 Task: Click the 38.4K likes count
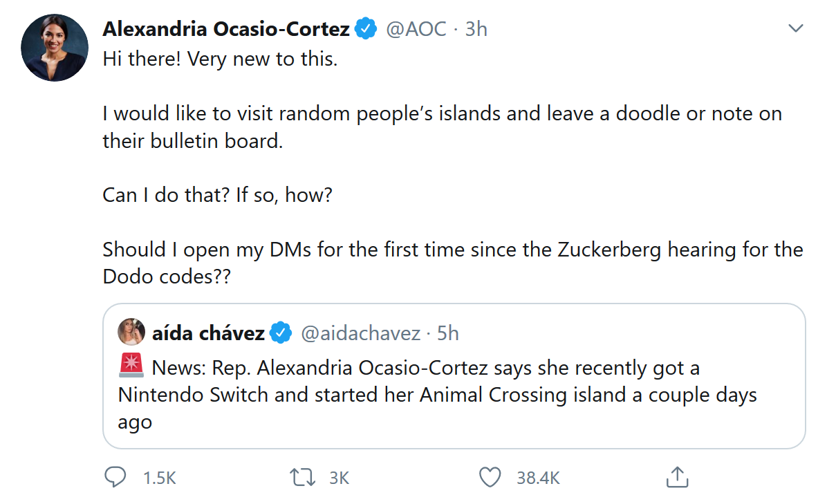[x=538, y=478]
